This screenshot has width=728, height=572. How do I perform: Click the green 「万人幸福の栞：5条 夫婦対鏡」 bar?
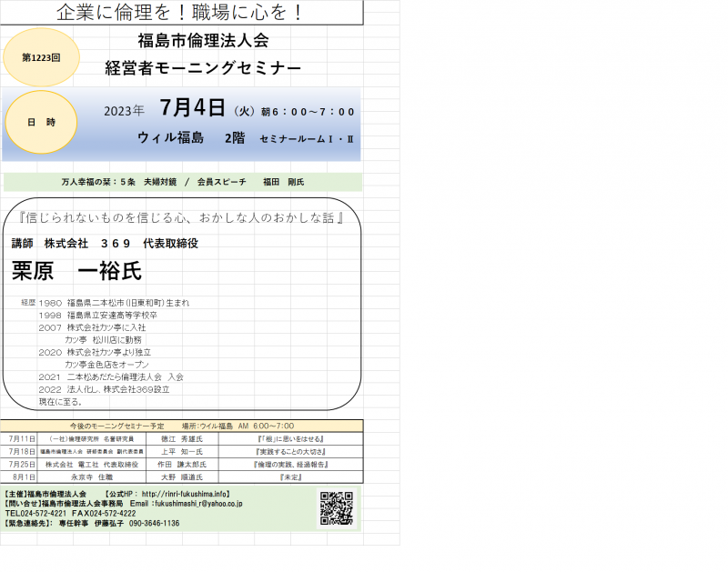(x=182, y=180)
